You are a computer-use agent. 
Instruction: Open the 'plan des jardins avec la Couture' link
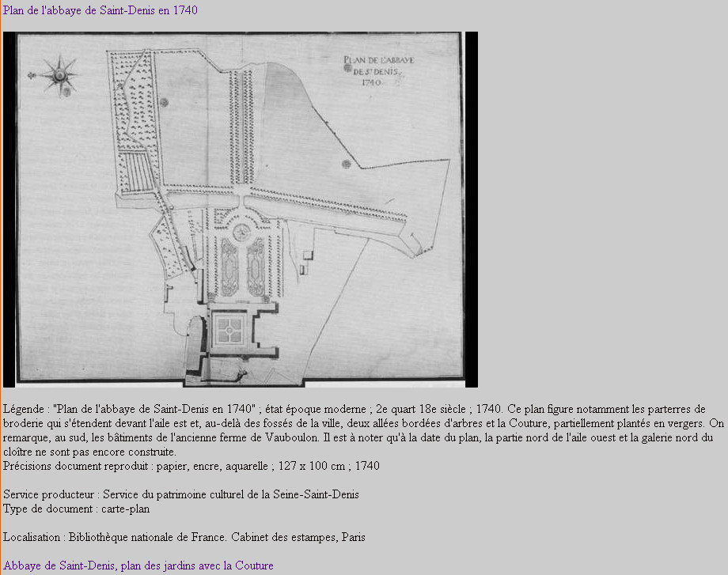[138, 566]
